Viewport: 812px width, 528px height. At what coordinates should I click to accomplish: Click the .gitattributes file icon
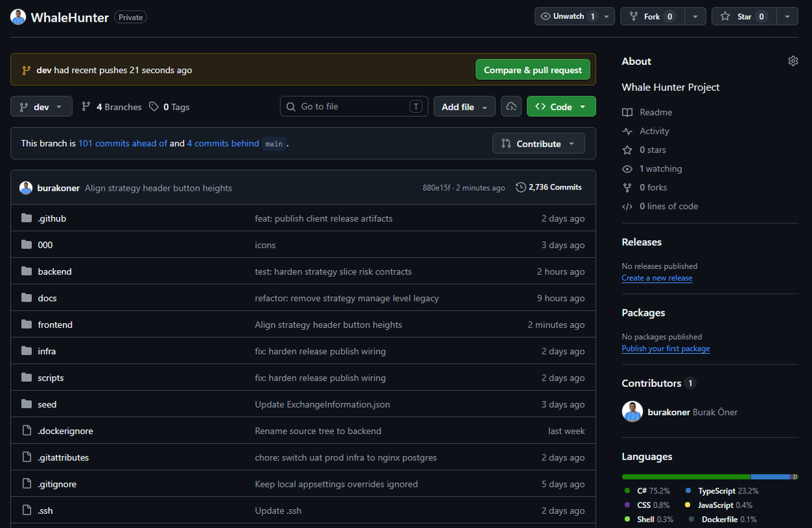click(x=26, y=458)
